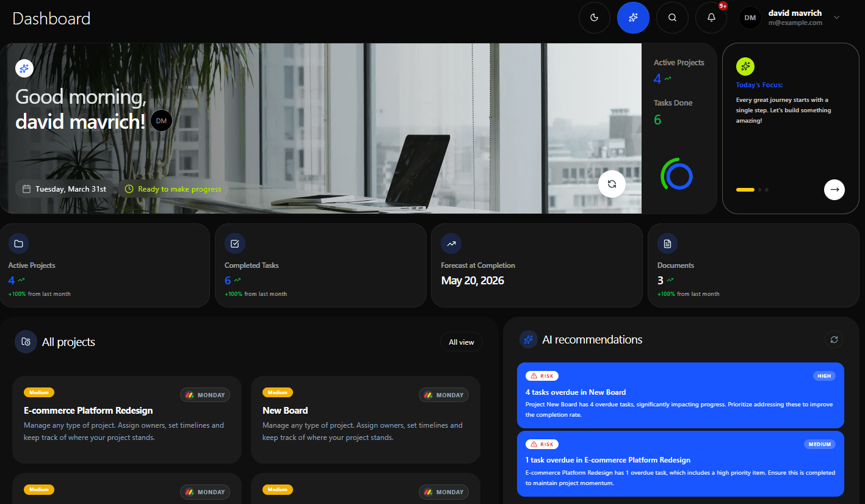Screen dimensions: 865x504
Task: Click the refresh button on the hero image
Action: [x=612, y=184]
